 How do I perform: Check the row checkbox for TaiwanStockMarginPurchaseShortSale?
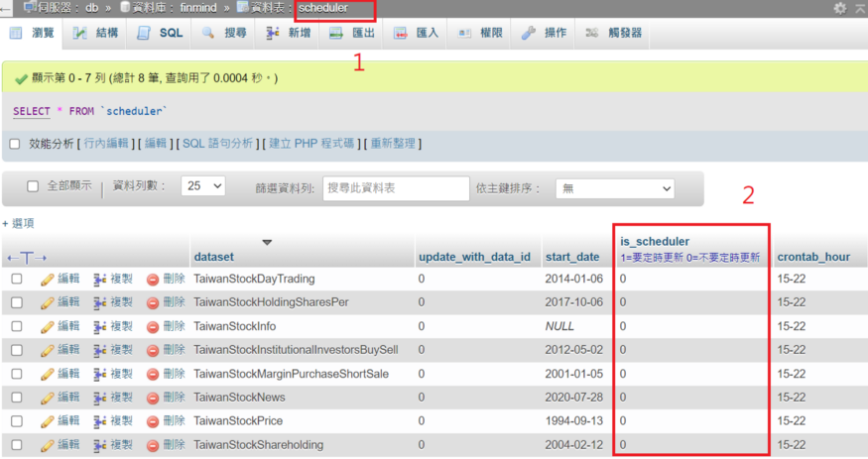click(x=17, y=374)
